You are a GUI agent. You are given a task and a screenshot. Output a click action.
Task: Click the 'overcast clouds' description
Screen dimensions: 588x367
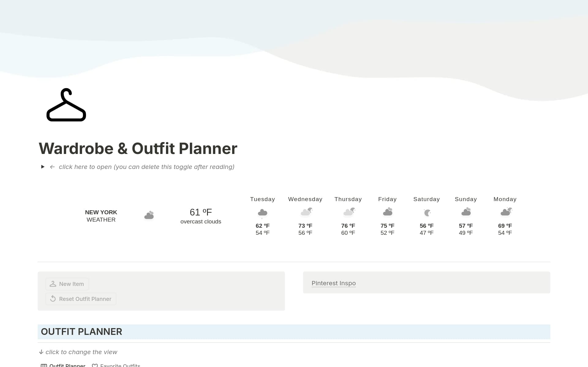(x=201, y=222)
